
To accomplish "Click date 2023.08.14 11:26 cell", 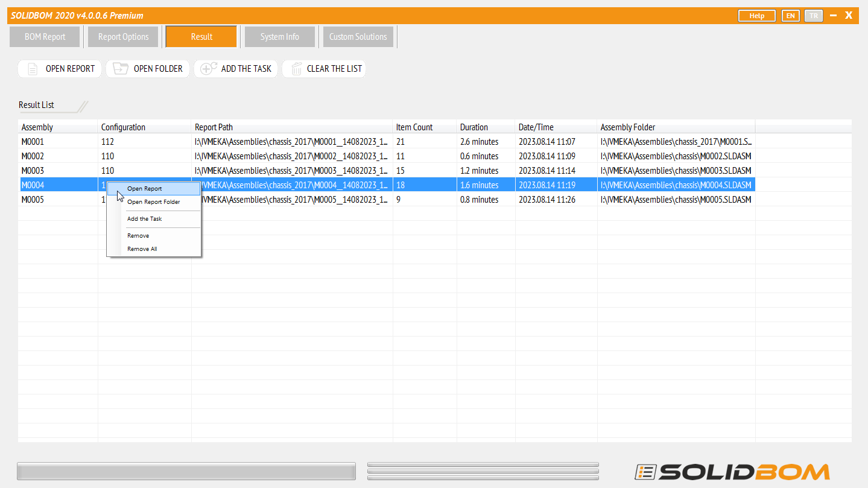I will pos(556,200).
